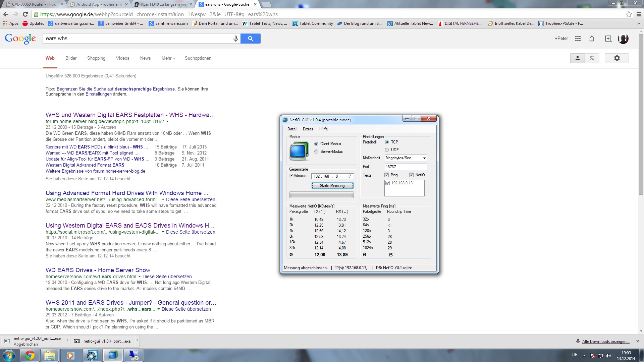644x362 pixels.
Task: Click the Google logo
Action: [x=20, y=39]
